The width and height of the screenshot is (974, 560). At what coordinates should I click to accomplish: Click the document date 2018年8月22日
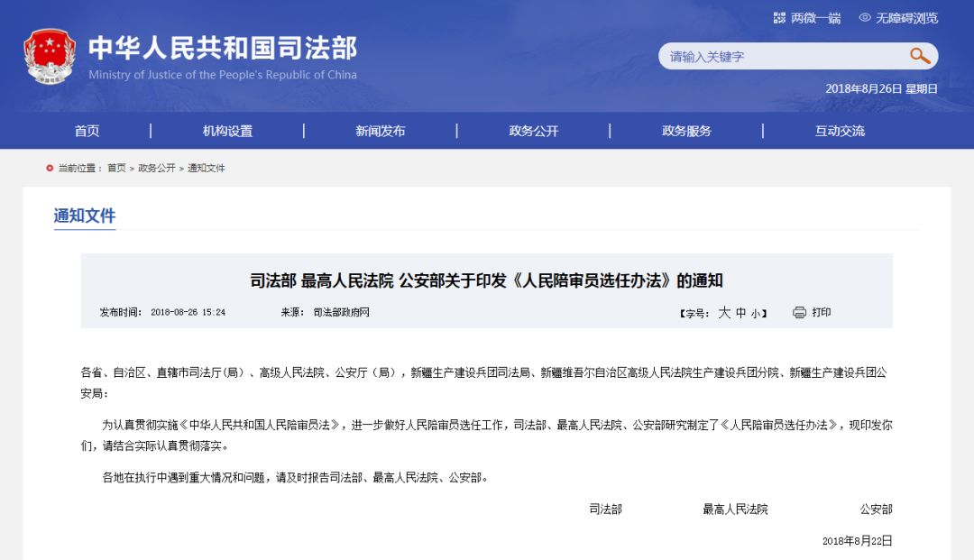[858, 541]
